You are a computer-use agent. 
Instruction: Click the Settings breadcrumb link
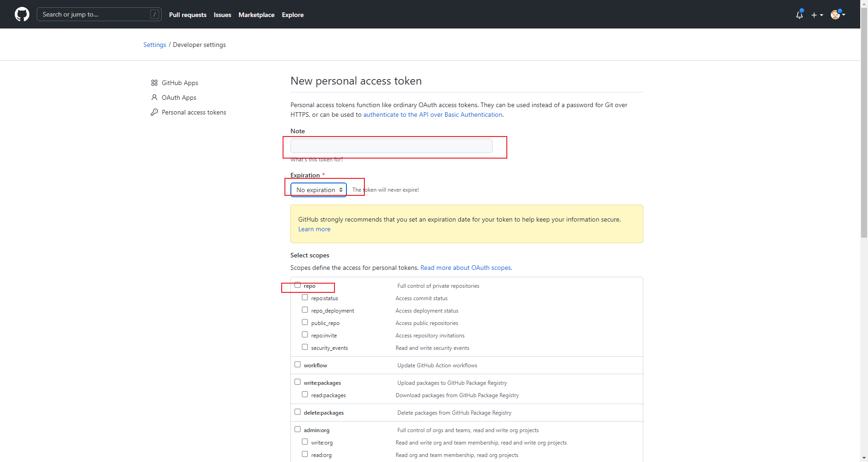[155, 45]
